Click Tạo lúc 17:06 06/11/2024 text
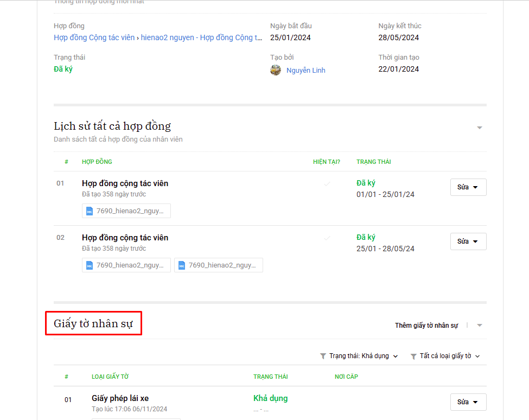The image size is (529, 420). coord(130,409)
